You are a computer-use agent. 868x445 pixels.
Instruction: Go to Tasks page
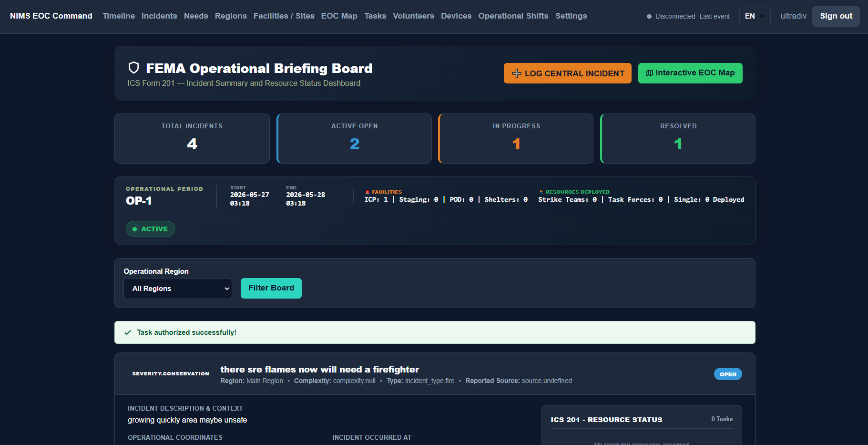375,16
